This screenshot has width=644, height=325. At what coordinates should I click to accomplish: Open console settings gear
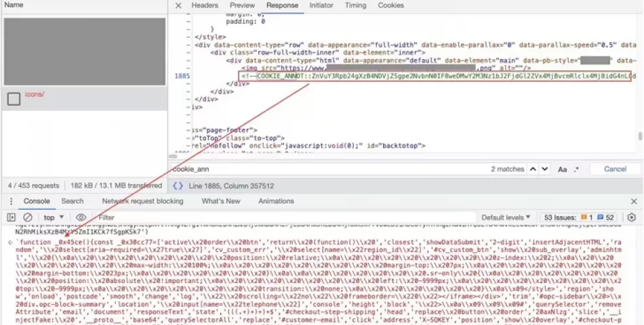[632, 217]
